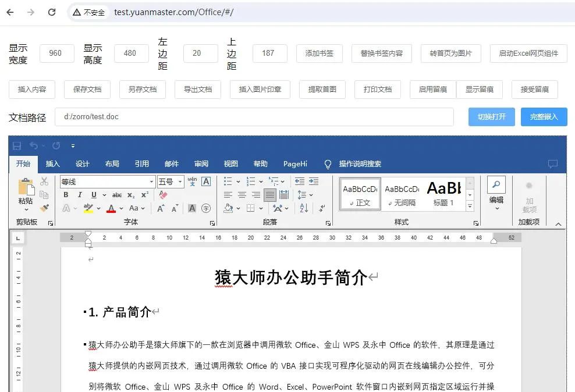Open the 视图 ribbon tab
Viewport: 575px width, 392px height.
[x=231, y=164]
